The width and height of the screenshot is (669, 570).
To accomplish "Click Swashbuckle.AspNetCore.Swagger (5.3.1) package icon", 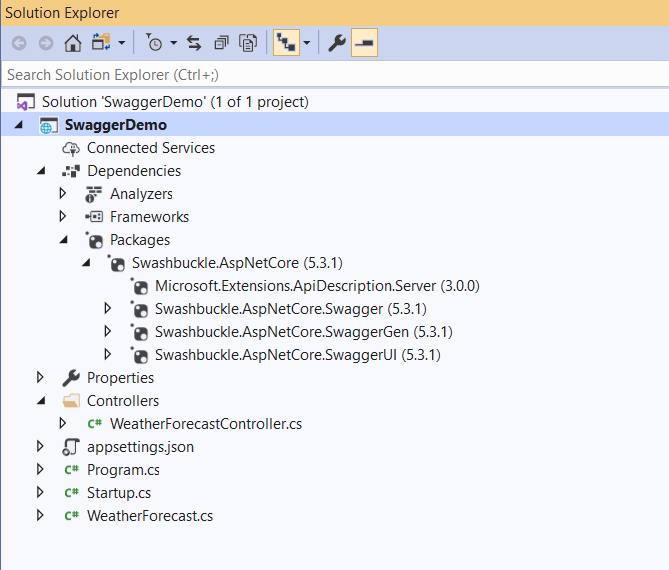I will [x=139, y=309].
